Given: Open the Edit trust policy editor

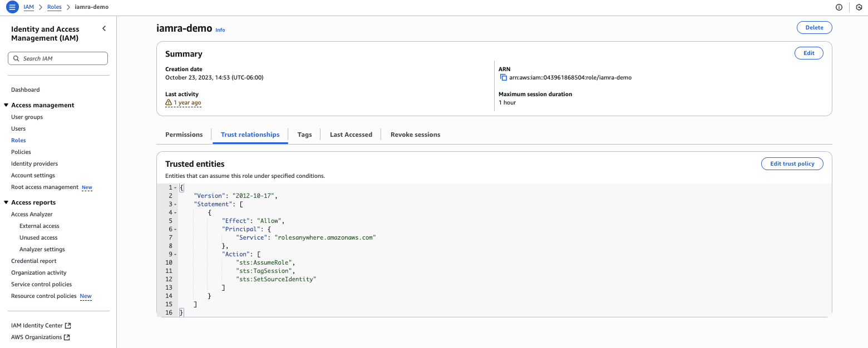Looking at the screenshot, I should click(x=792, y=163).
